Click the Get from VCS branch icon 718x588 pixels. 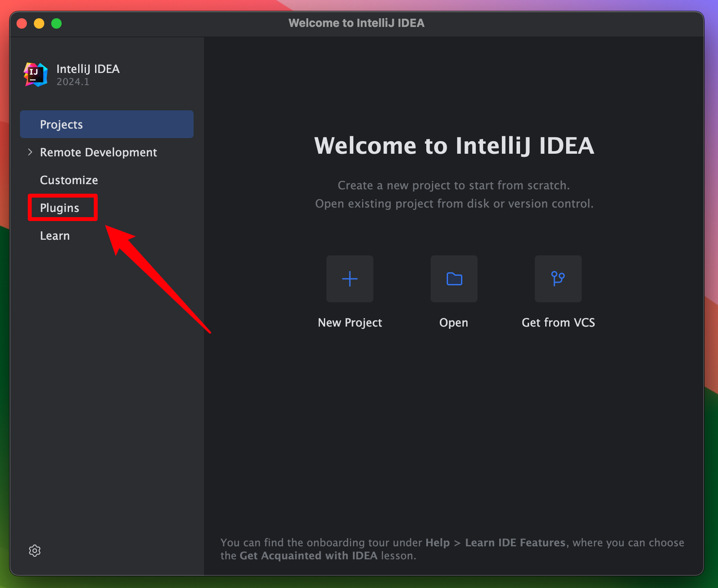point(558,279)
